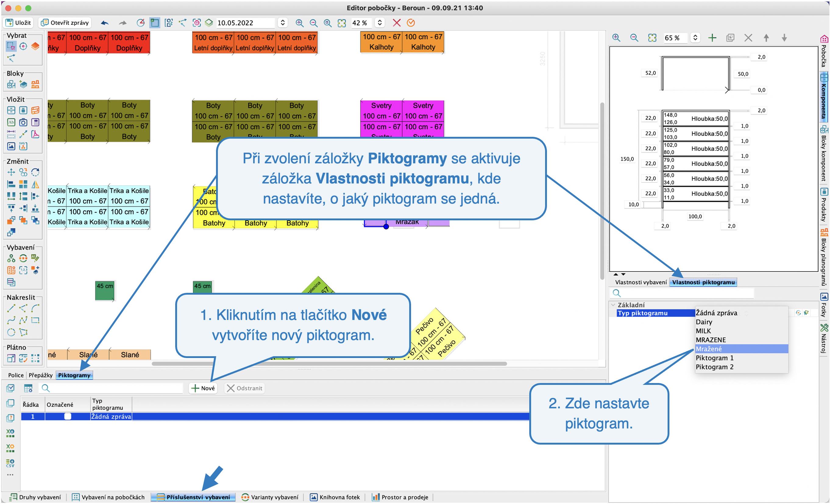Zoom in on the component preview panel
Viewport: 830px width, 504px height.
(x=616, y=38)
